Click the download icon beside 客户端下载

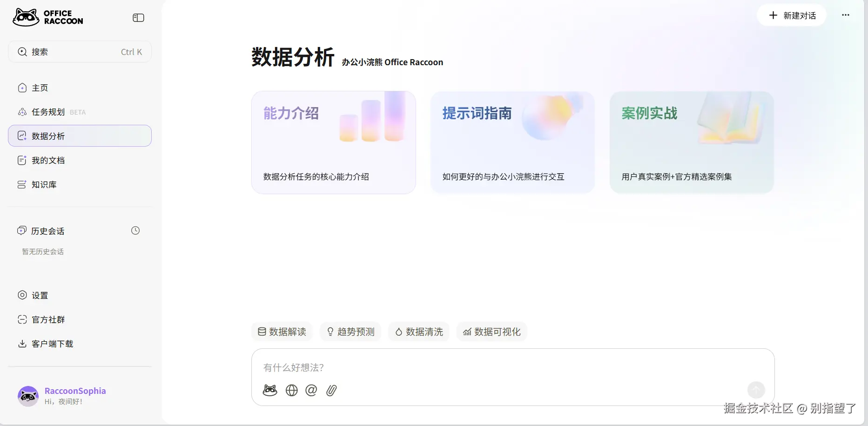22,344
